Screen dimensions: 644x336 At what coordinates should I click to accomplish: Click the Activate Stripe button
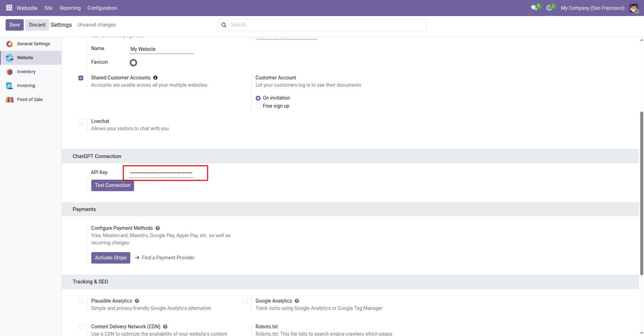(111, 258)
